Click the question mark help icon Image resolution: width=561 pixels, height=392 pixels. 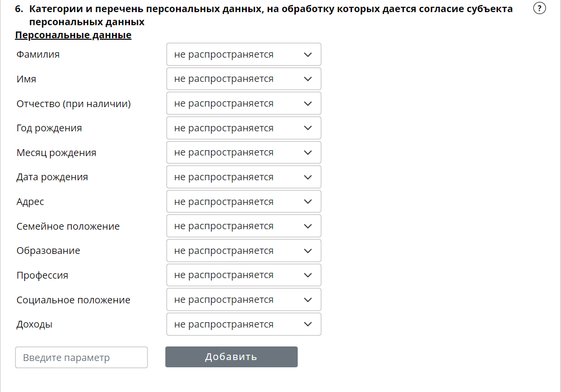point(539,8)
